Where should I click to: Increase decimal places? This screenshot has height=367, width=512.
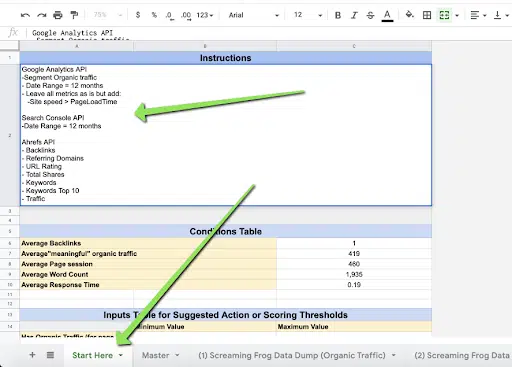coord(186,15)
